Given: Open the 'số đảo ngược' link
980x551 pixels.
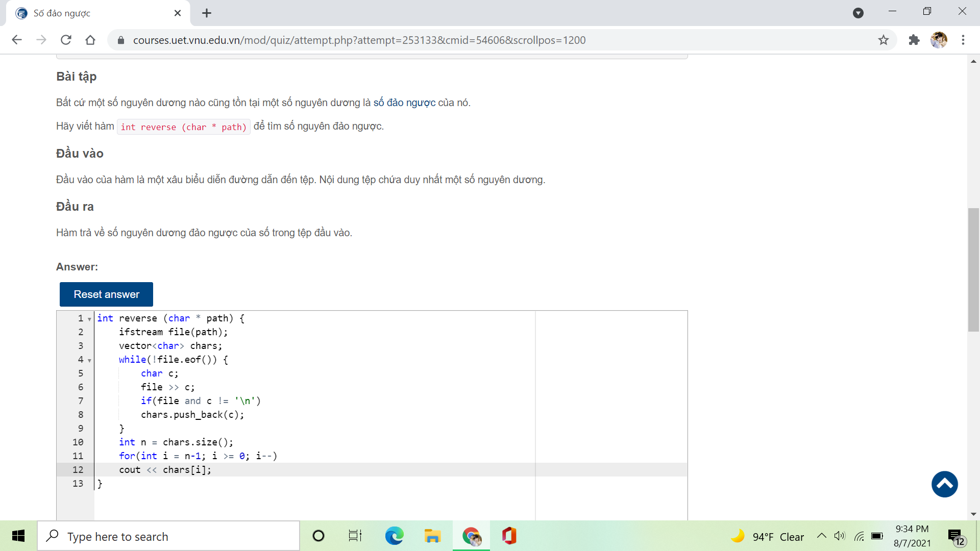Looking at the screenshot, I should (404, 103).
